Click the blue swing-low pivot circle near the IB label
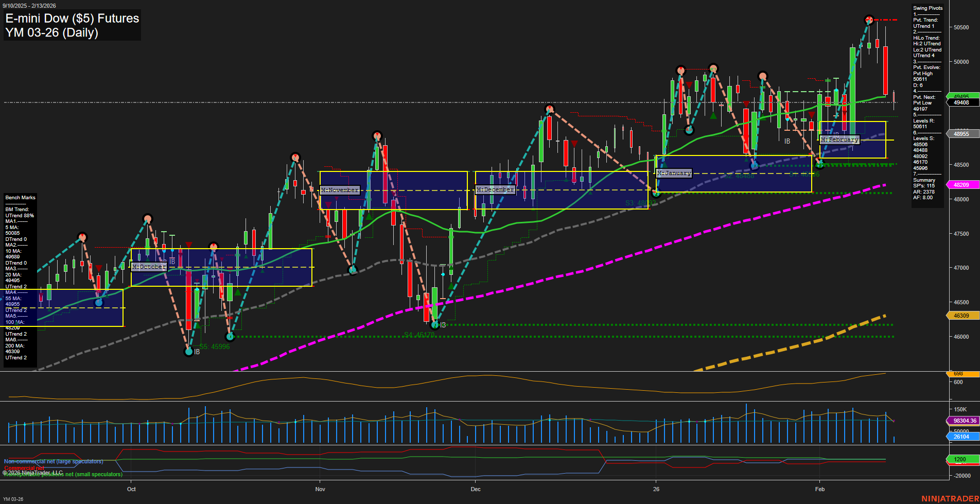The width and height of the screenshot is (980, 504). tap(189, 352)
